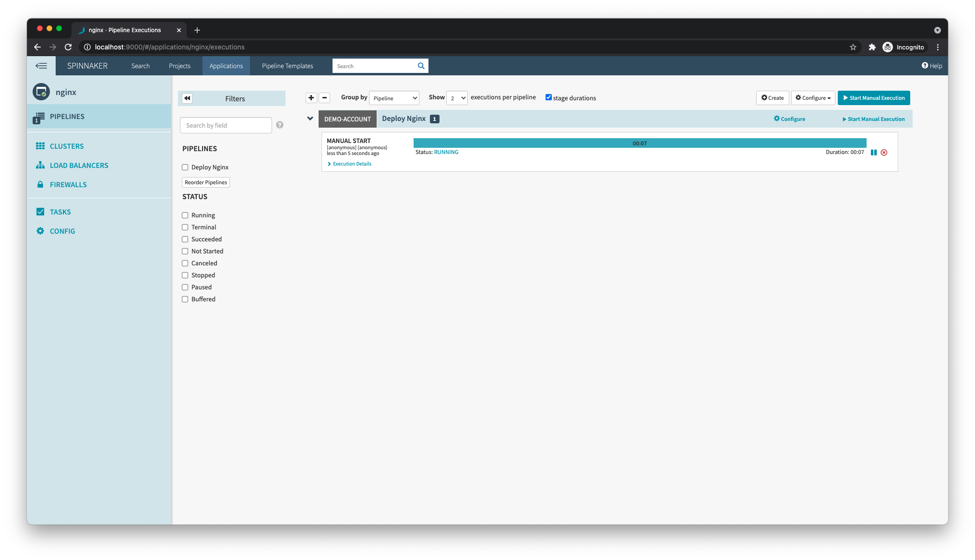Filter by Buffered status
The image size is (975, 560).
click(x=185, y=299)
